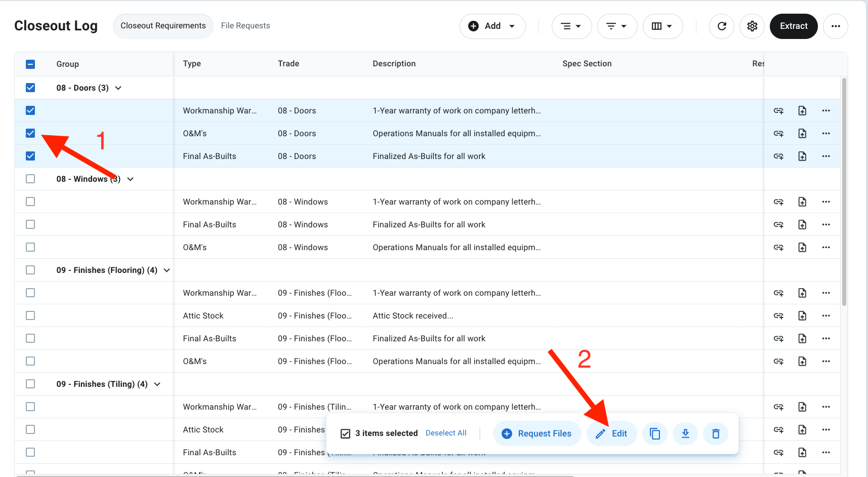Open the Add dropdown button

pos(492,26)
